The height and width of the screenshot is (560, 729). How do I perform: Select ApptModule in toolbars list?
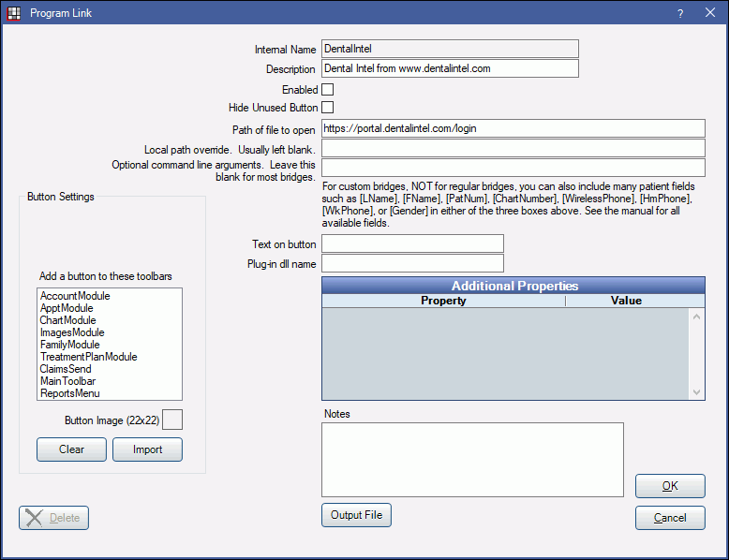[110, 308]
